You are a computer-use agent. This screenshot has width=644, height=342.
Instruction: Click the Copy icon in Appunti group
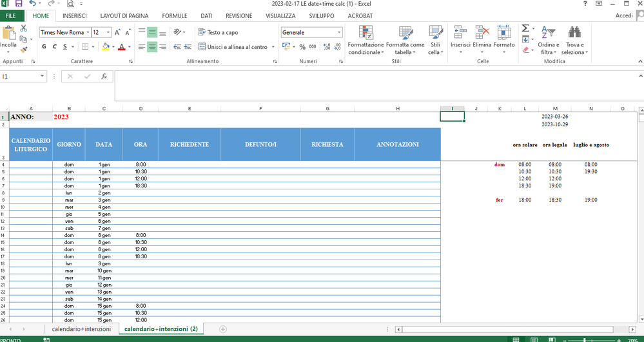pos(23,39)
